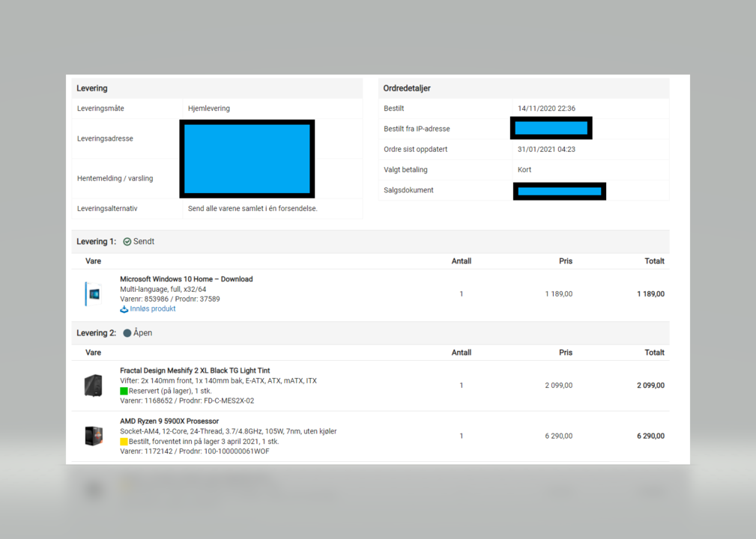Click the order date '14/11/2020 22:36'

[546, 109]
